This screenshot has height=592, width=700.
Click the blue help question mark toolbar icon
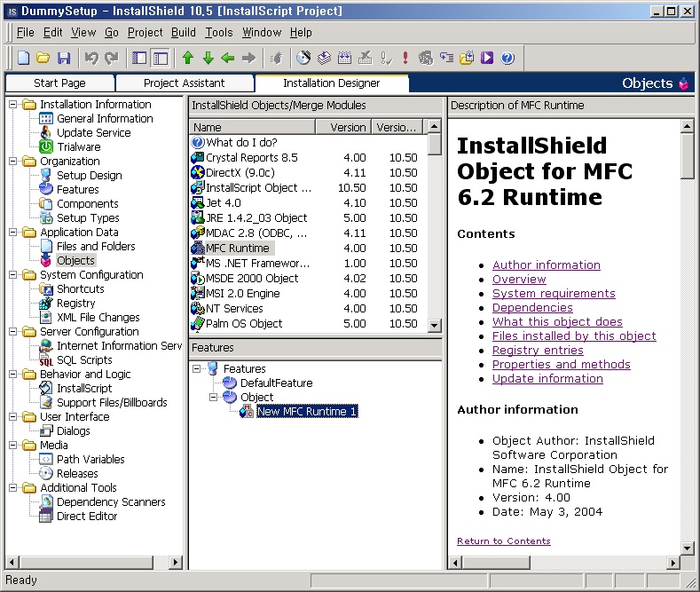click(x=507, y=58)
